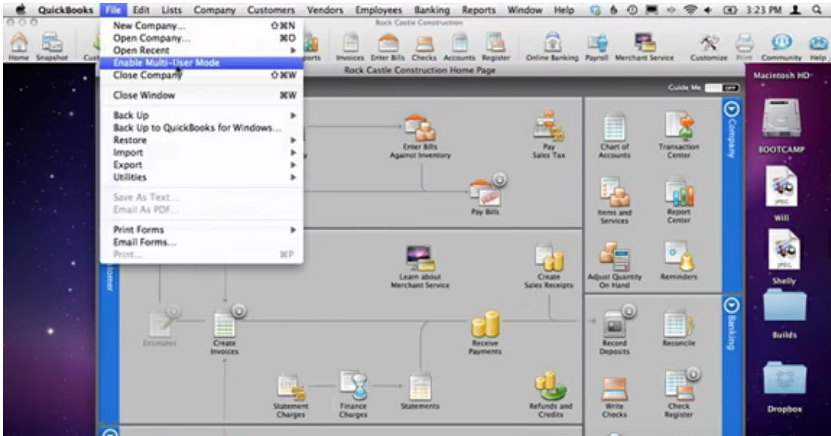
Task: Open Merchant Service from the toolbar
Action: (x=644, y=47)
